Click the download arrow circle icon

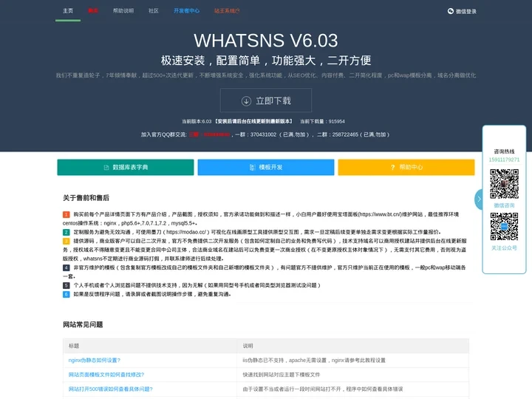point(246,100)
